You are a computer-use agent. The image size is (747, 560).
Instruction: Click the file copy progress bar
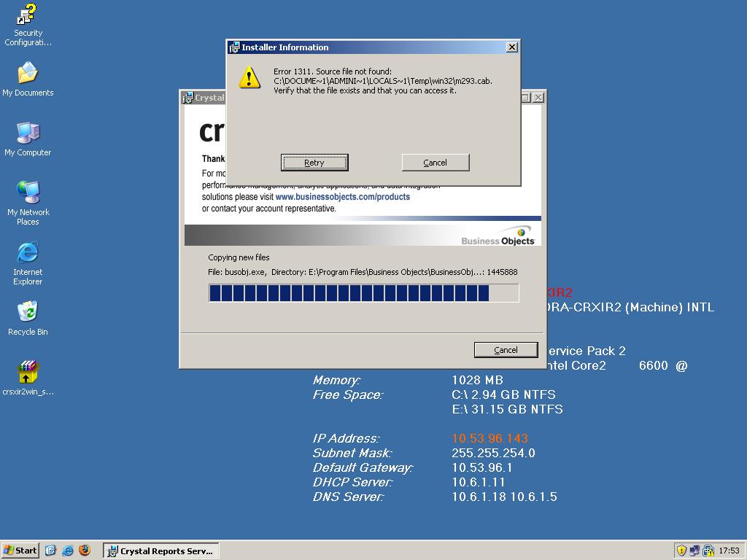click(363, 293)
